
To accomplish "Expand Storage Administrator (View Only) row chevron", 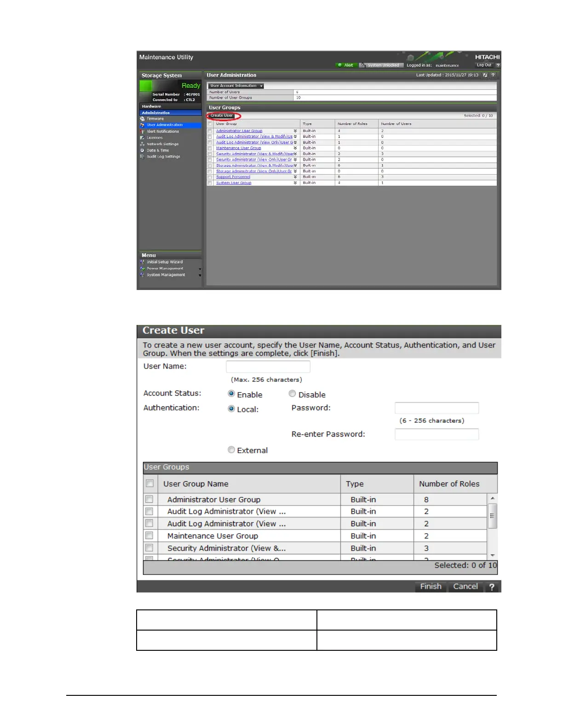I will pyautogui.click(x=295, y=171).
